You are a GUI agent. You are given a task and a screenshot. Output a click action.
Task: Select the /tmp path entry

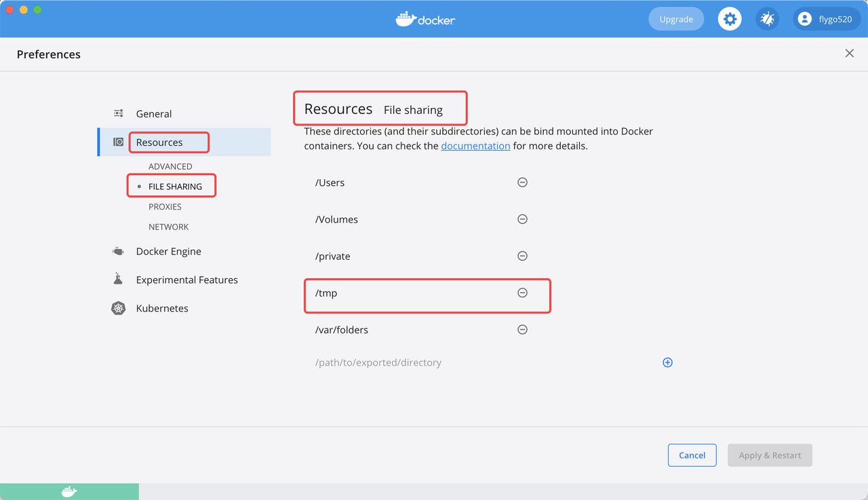click(x=326, y=293)
